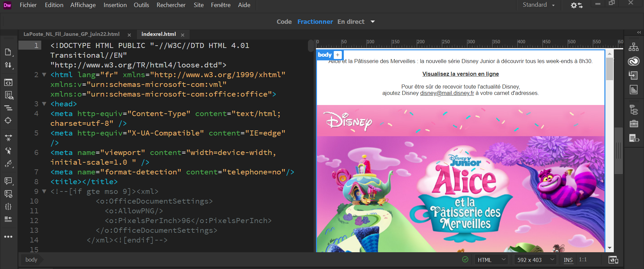Switch to En direct live view
Image resolution: width=644 pixels, height=269 pixels.
pyautogui.click(x=351, y=22)
